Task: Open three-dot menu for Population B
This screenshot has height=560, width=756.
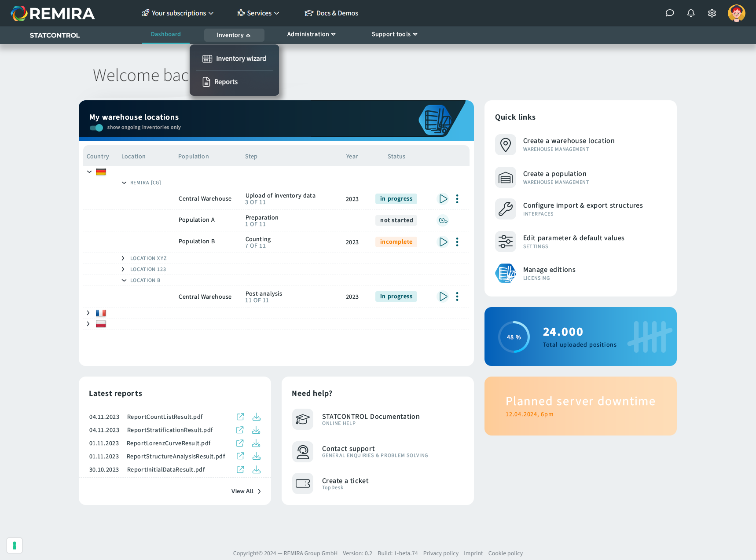Action: click(457, 242)
